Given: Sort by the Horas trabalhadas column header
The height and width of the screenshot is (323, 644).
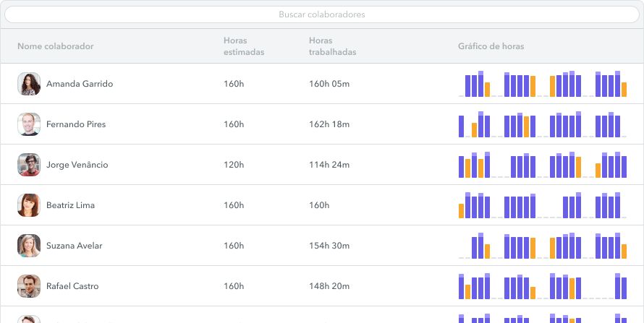Looking at the screenshot, I should point(332,46).
